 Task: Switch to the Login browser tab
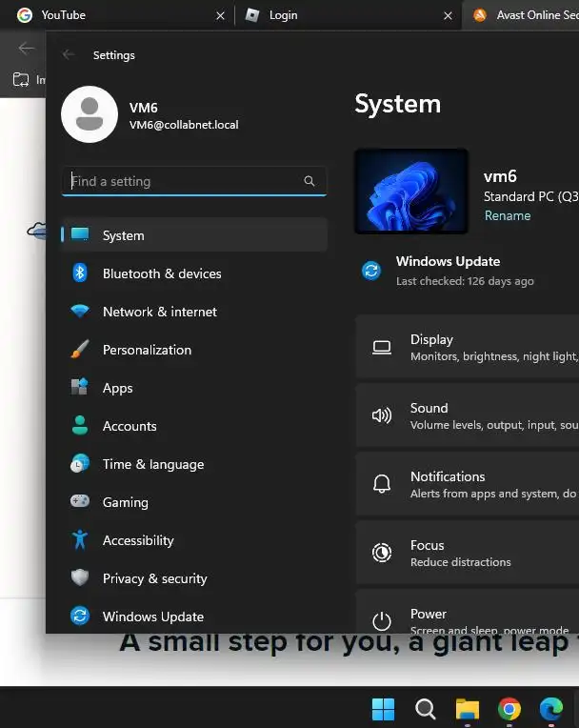348,15
